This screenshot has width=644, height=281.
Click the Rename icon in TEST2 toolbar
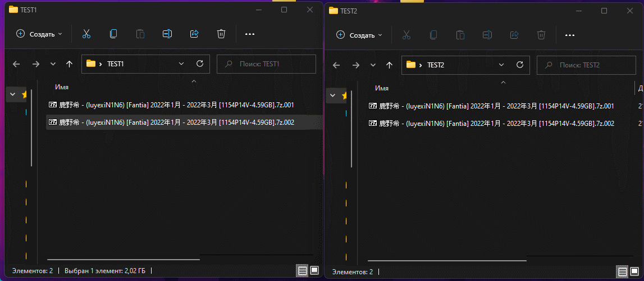[x=487, y=35]
